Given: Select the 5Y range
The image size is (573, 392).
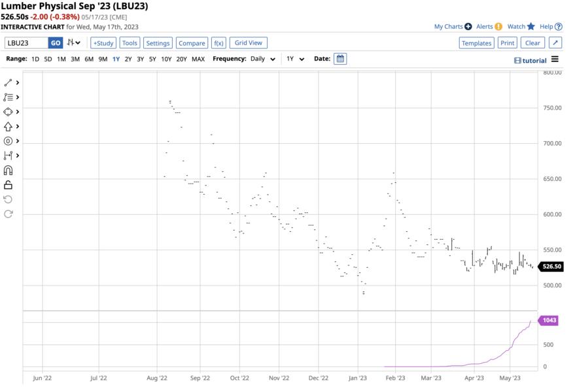Looking at the screenshot, I should 152,59.
